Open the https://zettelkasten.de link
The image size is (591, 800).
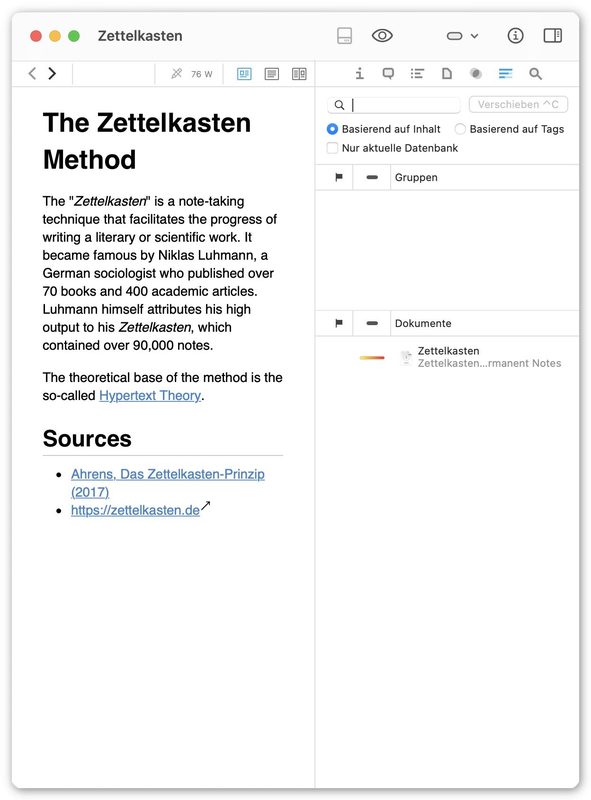tap(135, 510)
